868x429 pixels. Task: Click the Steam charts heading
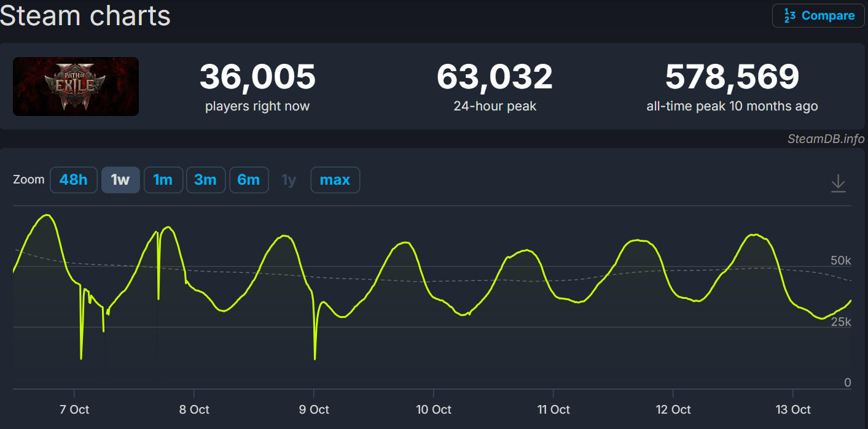[85, 15]
